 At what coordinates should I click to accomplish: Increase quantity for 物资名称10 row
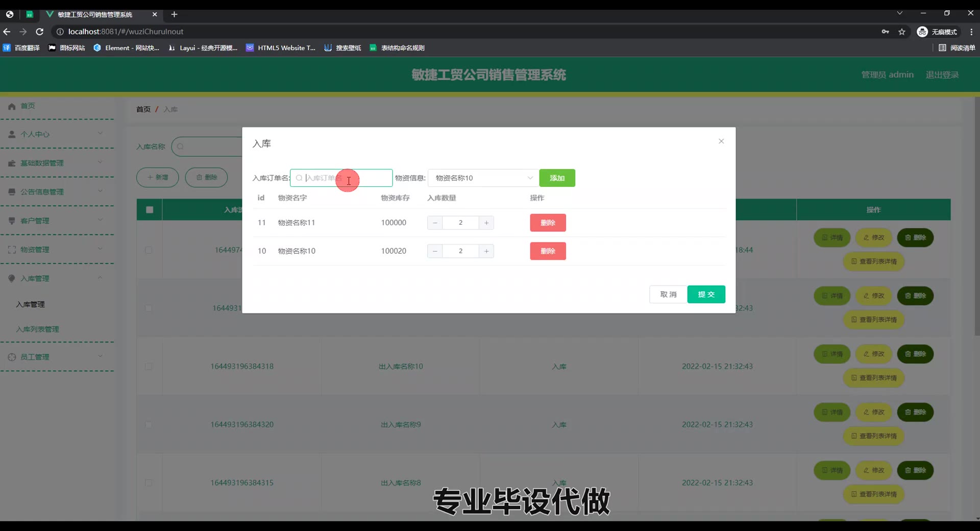coord(486,251)
